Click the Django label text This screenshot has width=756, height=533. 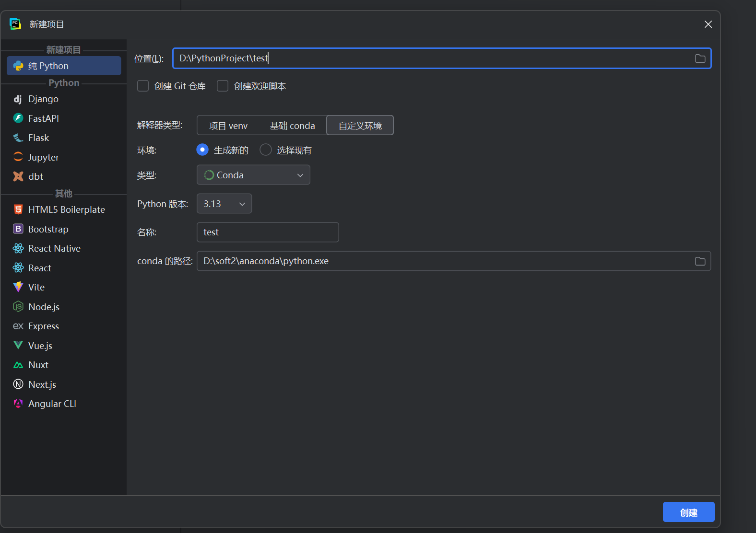[x=43, y=99]
